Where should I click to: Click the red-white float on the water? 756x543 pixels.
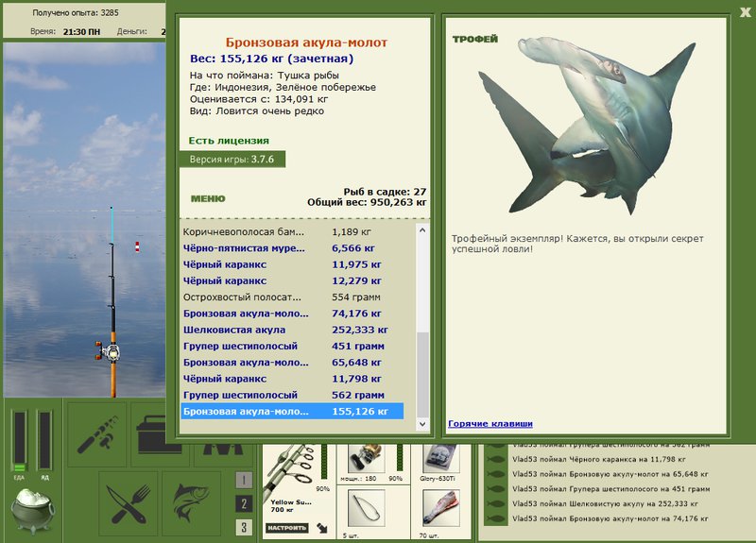(137, 247)
